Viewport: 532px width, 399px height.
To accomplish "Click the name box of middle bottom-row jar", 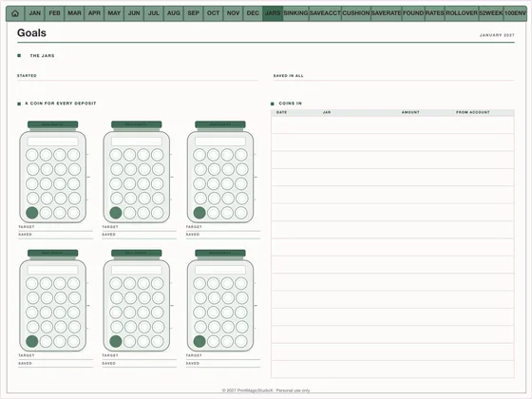I will 137,270.
